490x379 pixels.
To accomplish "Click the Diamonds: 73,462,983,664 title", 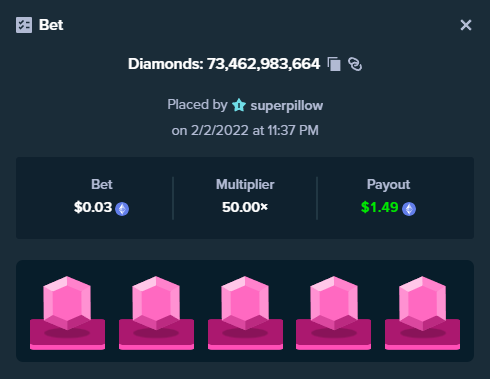I will [224, 64].
